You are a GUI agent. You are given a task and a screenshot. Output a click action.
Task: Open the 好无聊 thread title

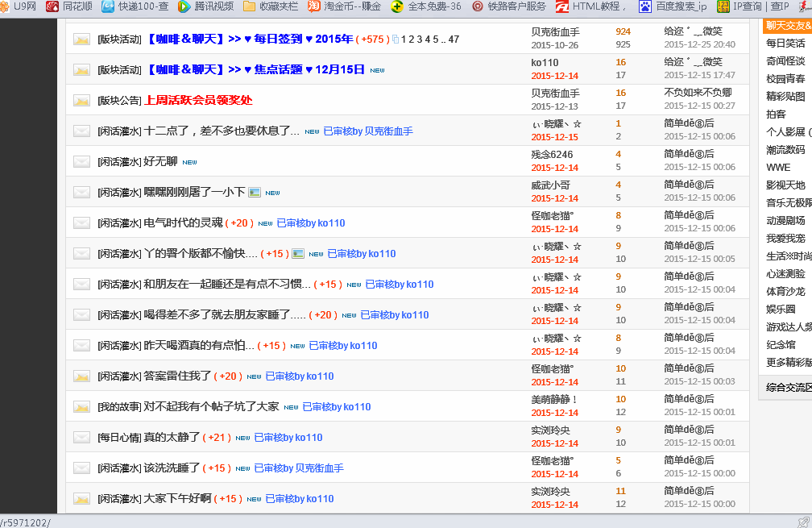[160, 161]
